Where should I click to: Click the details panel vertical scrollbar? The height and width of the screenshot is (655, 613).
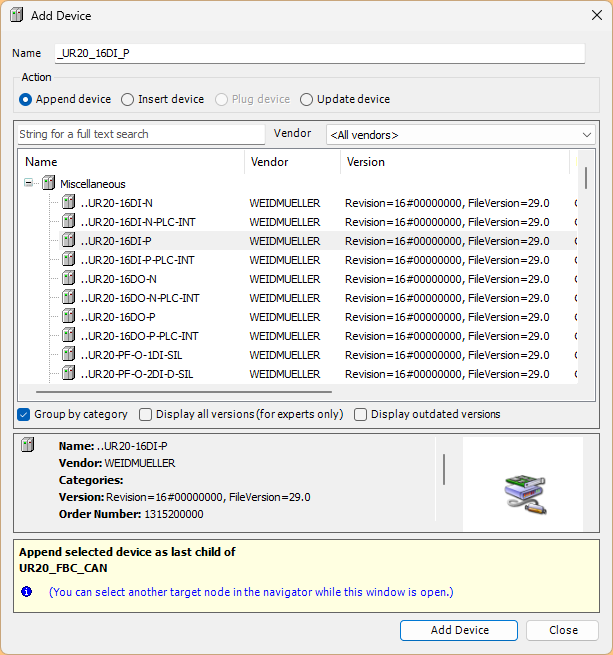pos(444,470)
